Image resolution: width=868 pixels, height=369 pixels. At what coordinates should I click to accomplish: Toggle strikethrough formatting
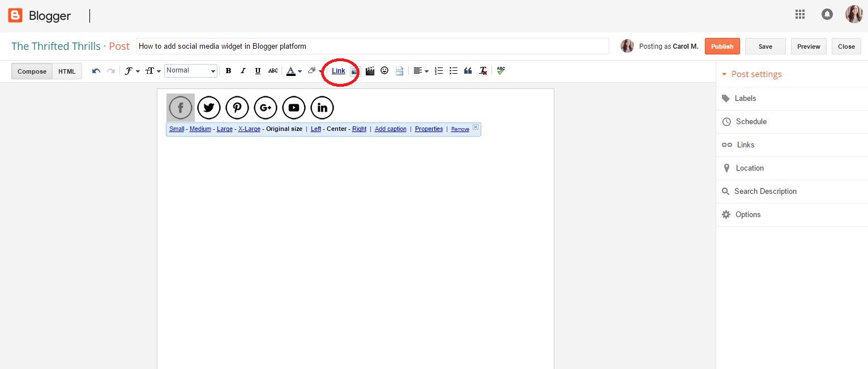(x=272, y=70)
